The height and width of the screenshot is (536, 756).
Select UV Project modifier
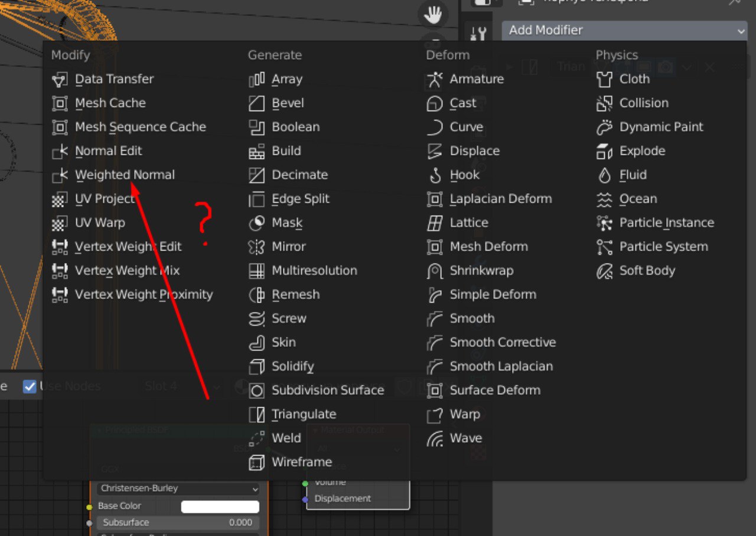[105, 199]
